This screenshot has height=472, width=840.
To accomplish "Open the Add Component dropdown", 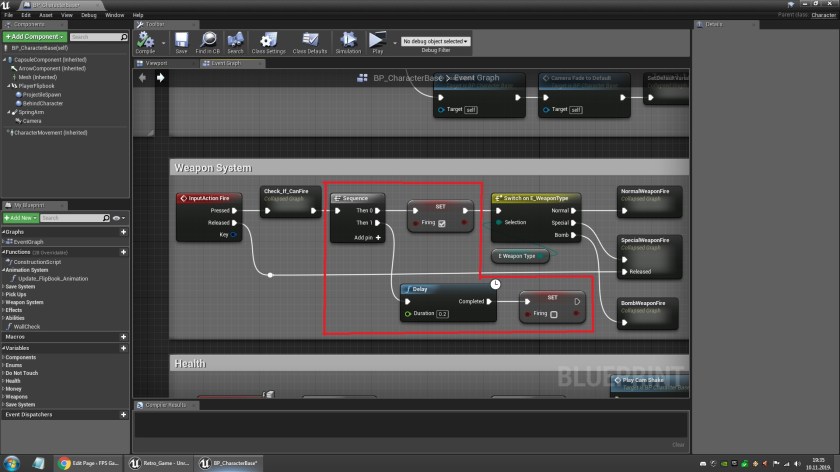I will 35,37.
